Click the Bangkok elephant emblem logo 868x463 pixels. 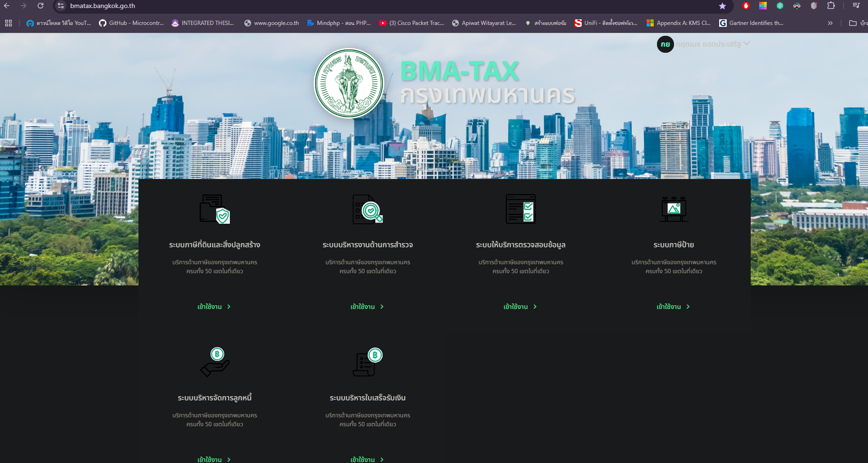point(349,83)
